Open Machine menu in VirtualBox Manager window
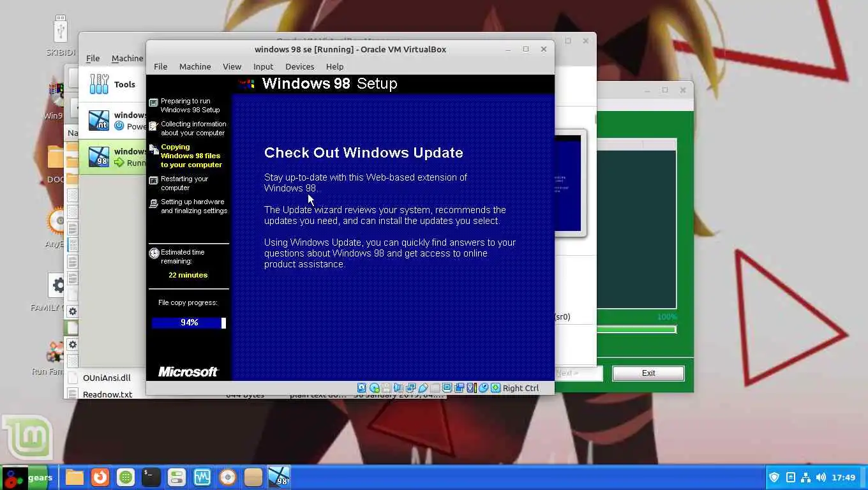This screenshot has width=868, height=490. pos(127,58)
